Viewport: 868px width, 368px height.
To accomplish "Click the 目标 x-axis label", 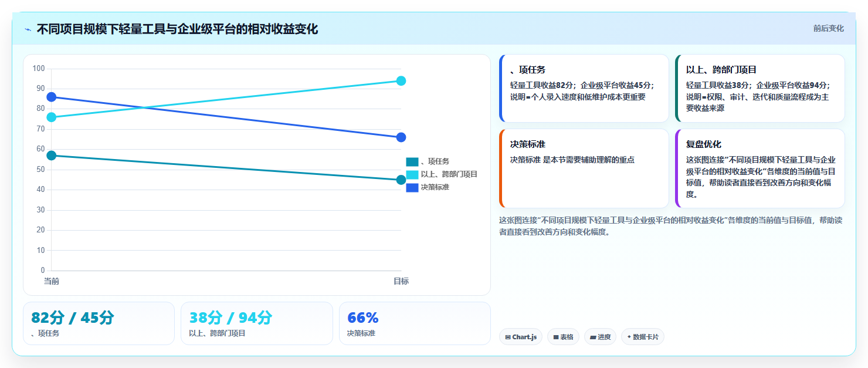I will [401, 282].
